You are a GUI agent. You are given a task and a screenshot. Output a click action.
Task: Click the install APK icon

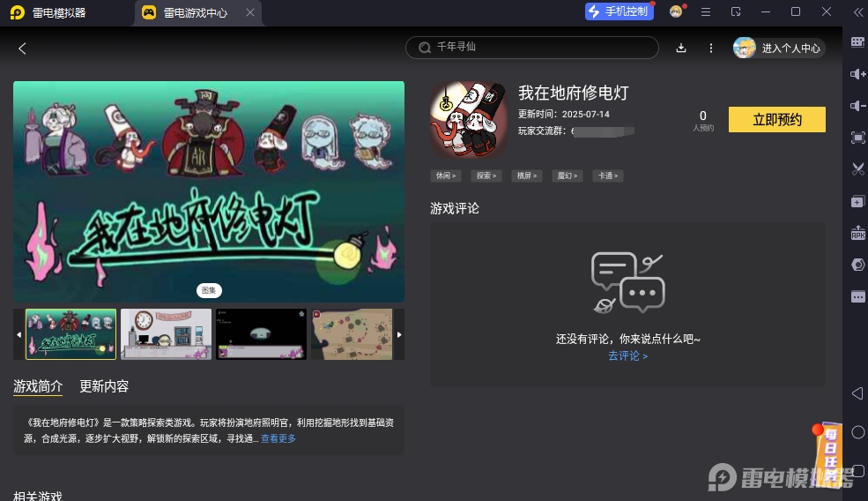pos(857,233)
